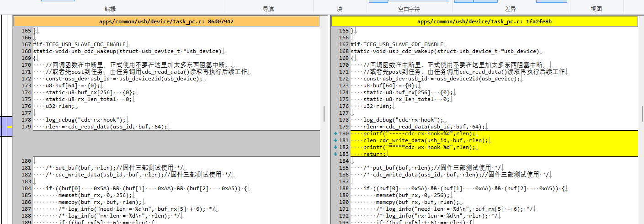Click the cdc_read_data line 179 in the left pane
Image resolution: width=644 pixels, height=224 pixels.
tap(106, 127)
